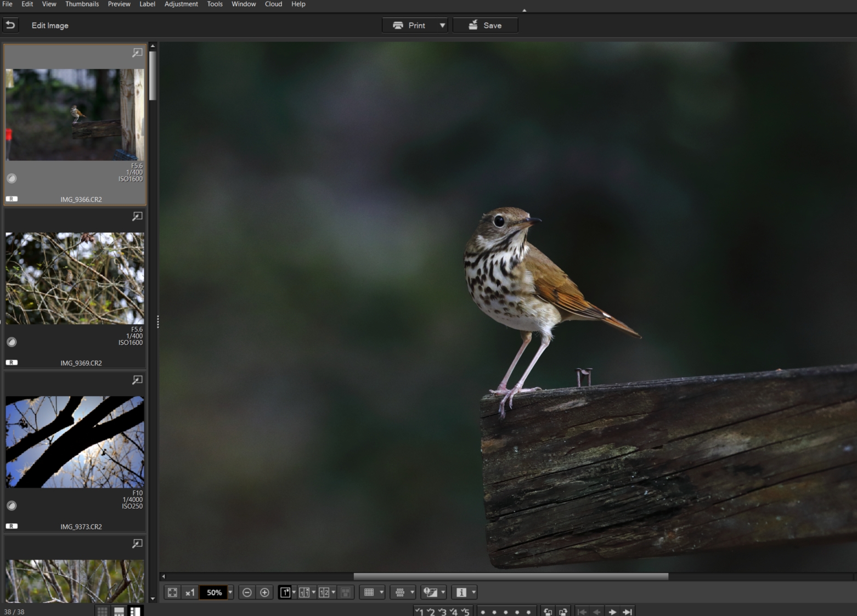857x616 pixels.
Task: Select the IMG_9373.CR2 thumbnail
Action: tap(75, 442)
